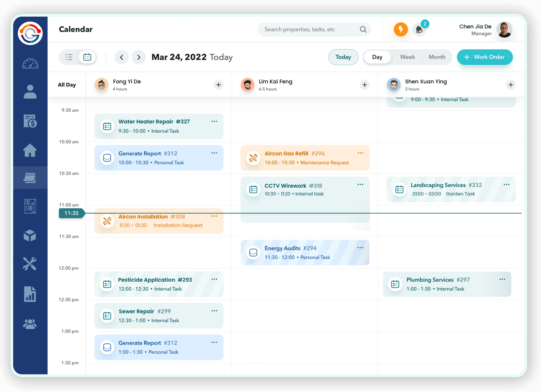541x392 pixels.
Task: Open the inventory box icon in sidebar
Action: coord(30,236)
